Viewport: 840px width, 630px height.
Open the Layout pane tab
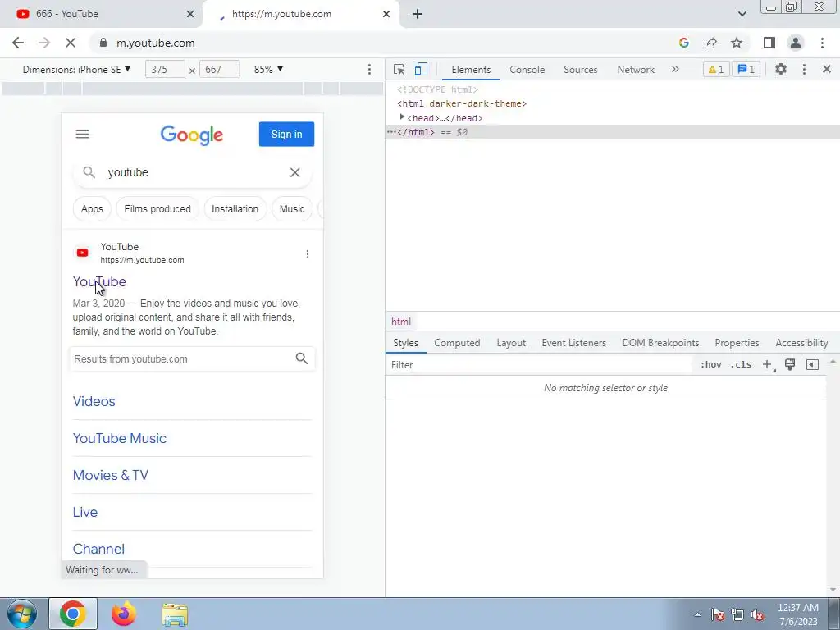[x=511, y=343]
